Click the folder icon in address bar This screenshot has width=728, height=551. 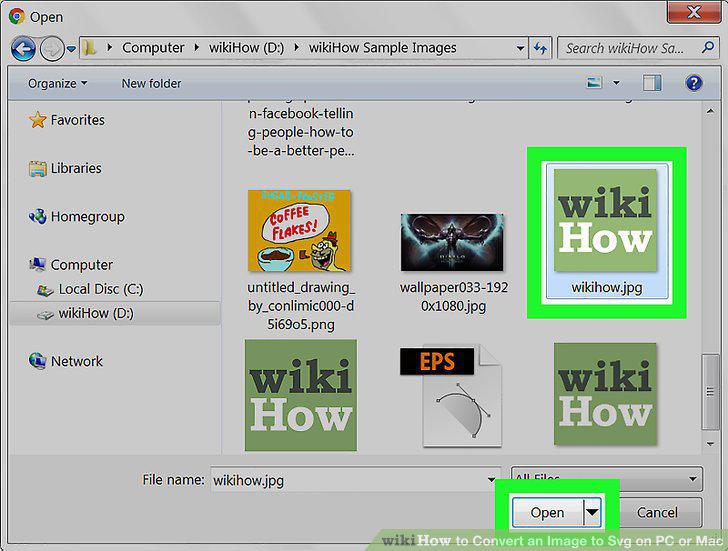[89, 47]
